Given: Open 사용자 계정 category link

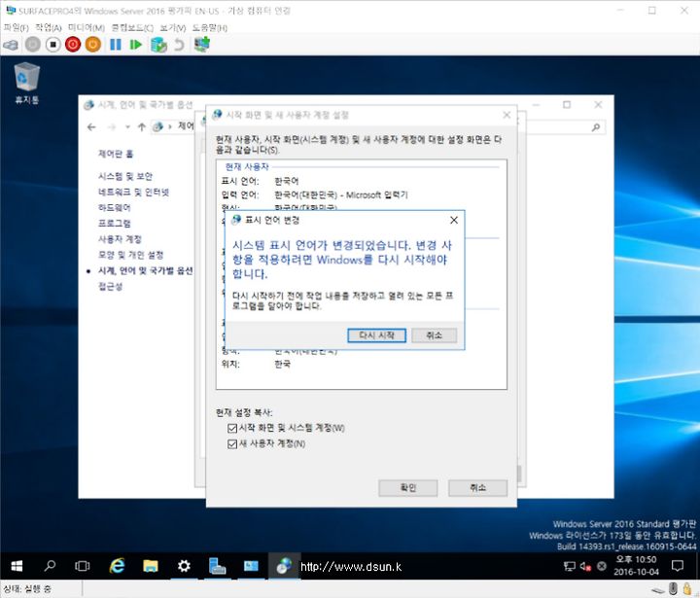Looking at the screenshot, I should (120, 239).
